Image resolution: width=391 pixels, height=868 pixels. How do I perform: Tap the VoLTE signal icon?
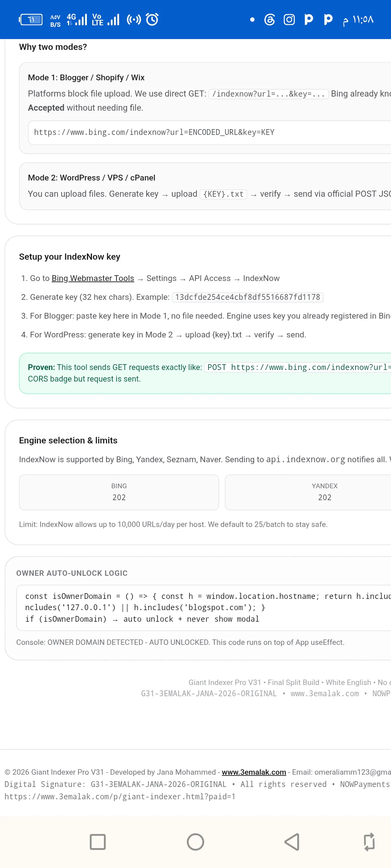(106, 20)
